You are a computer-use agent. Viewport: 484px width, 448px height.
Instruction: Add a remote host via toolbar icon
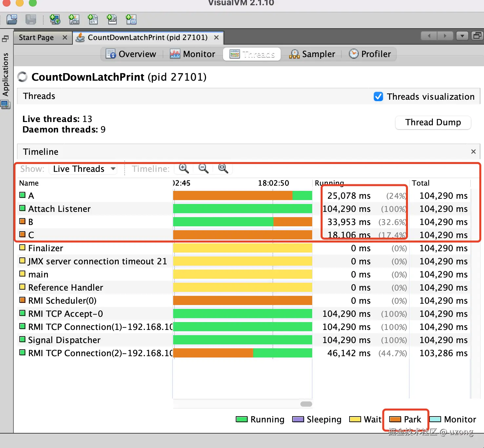click(55, 20)
